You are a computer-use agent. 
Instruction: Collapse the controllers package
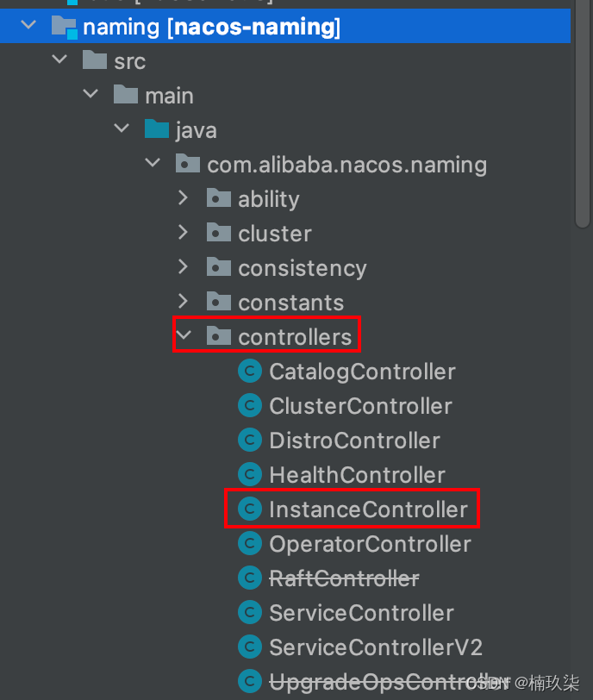(x=183, y=337)
